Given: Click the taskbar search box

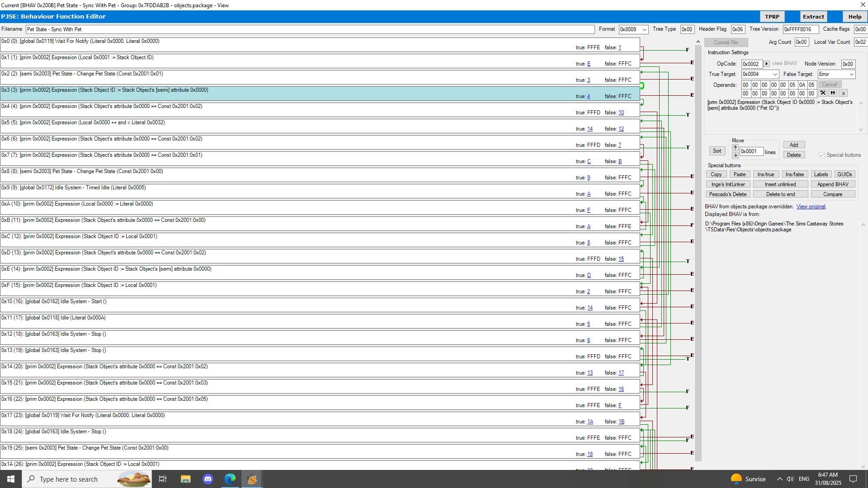Looking at the screenshot, I should click(x=87, y=479).
